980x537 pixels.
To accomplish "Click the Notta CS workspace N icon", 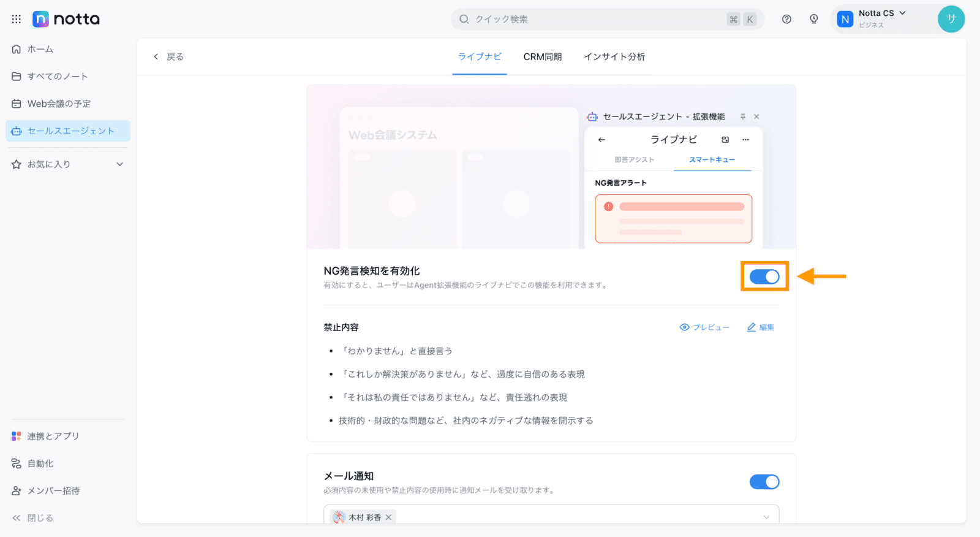I will click(x=845, y=19).
